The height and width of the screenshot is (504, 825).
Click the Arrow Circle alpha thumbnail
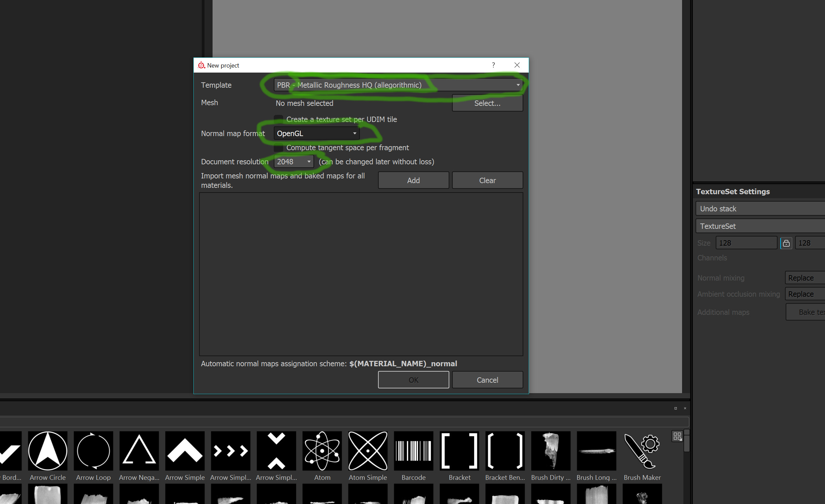tap(47, 451)
